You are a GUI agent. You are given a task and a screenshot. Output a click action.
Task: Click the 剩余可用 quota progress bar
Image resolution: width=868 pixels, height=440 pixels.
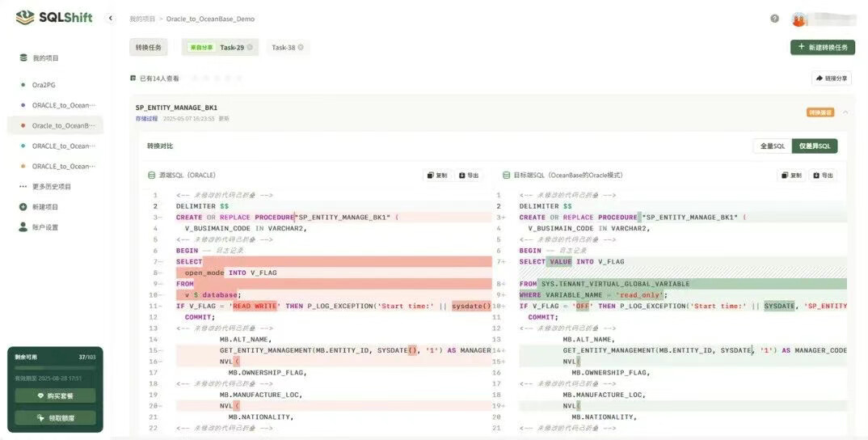click(x=55, y=367)
